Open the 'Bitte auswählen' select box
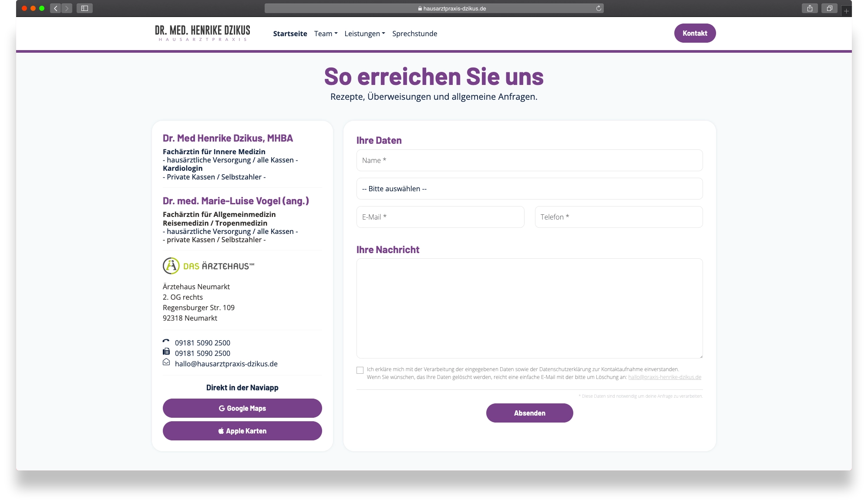This screenshot has height=504, width=868. tap(529, 189)
